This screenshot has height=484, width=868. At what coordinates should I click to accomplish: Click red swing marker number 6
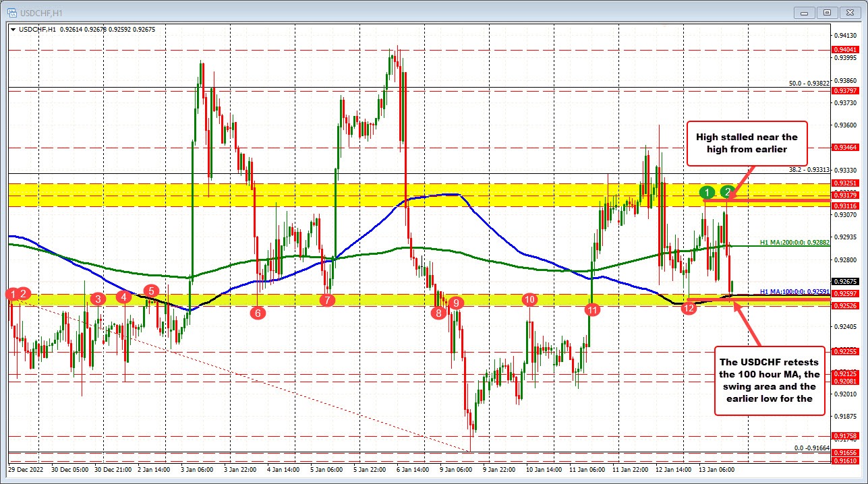[257, 313]
